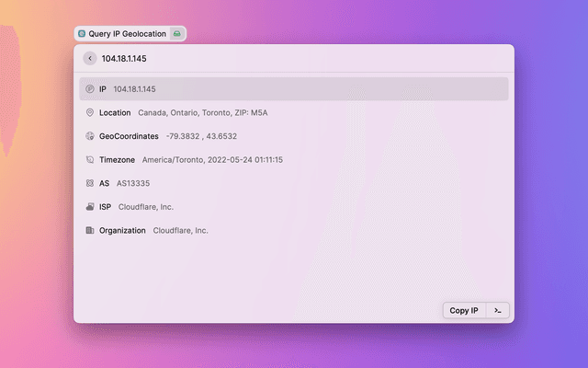Click the IP row icon

90,89
